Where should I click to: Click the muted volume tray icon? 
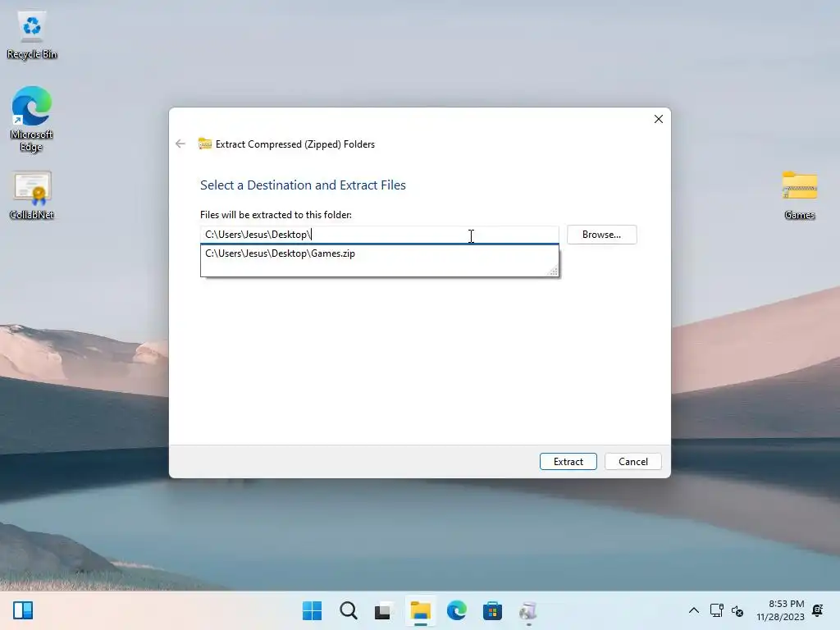coord(737,610)
